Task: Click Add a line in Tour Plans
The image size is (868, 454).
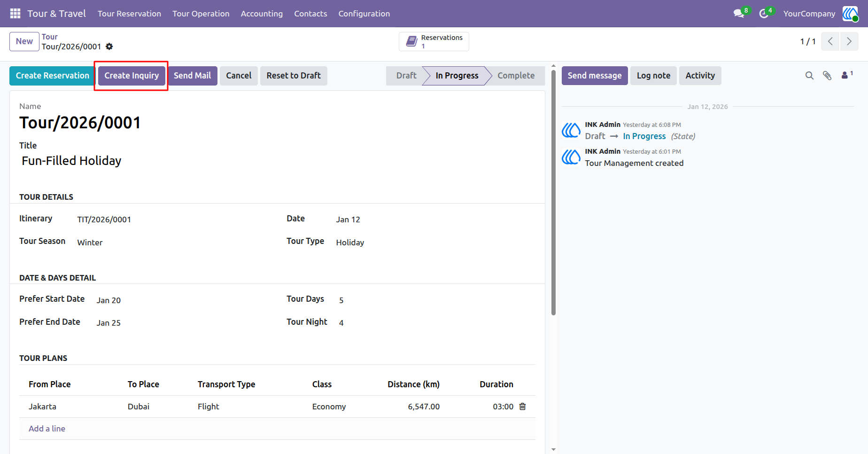Action: click(x=47, y=429)
